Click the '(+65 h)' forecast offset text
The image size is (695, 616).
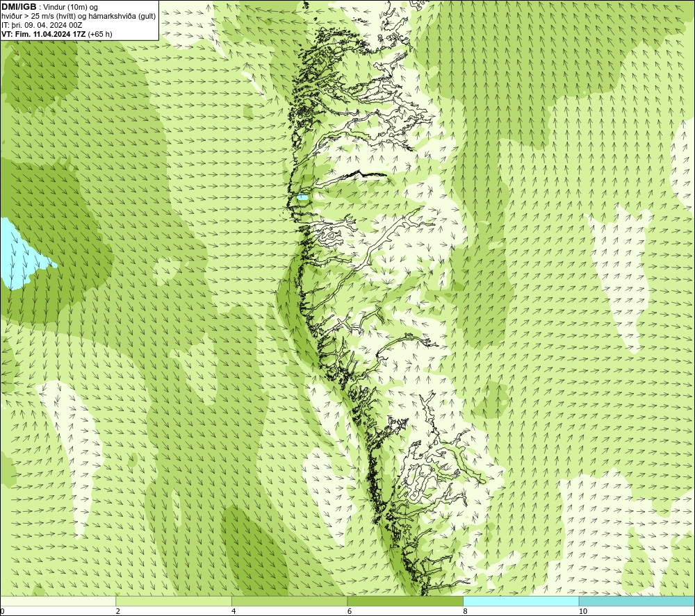tap(99, 34)
